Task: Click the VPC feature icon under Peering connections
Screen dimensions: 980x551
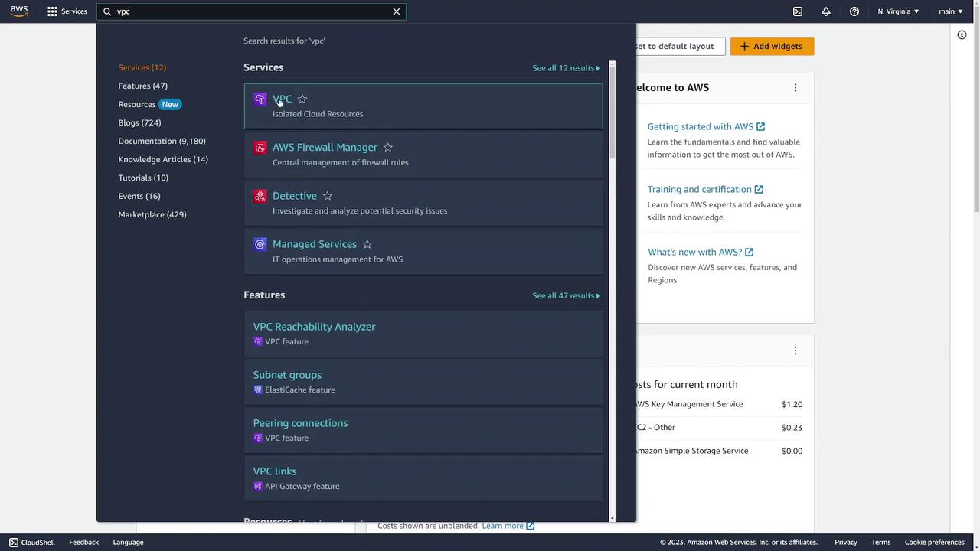Action: point(258,438)
